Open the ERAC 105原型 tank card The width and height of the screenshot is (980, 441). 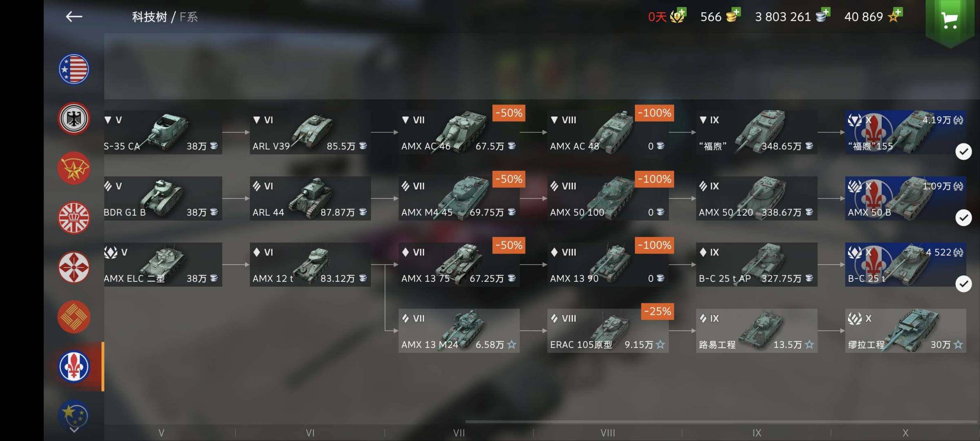(x=608, y=331)
